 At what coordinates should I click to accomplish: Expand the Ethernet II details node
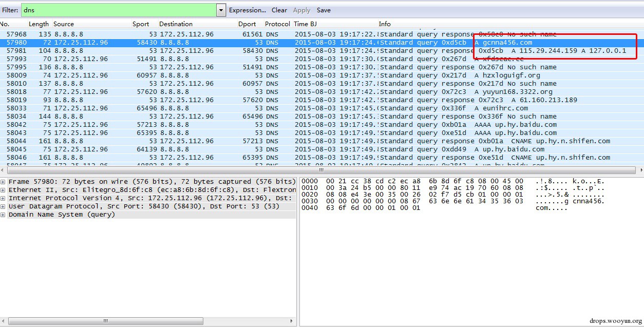[x=4, y=190]
